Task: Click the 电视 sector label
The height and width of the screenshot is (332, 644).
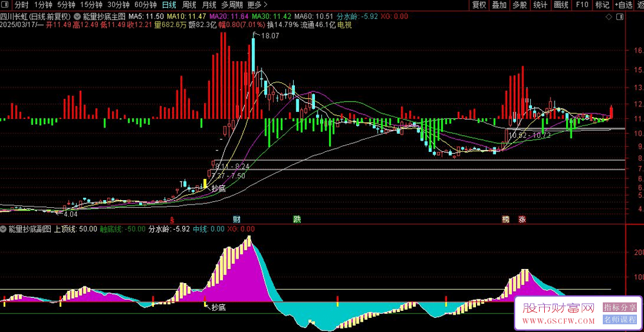Action: 344,24
